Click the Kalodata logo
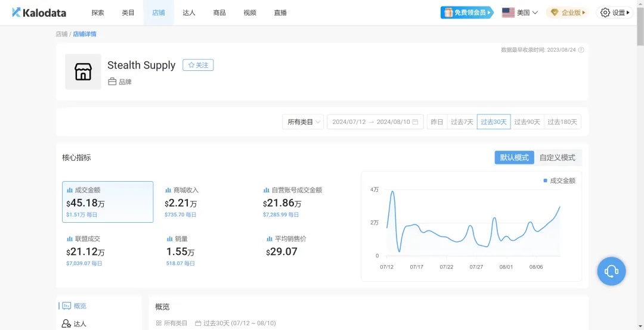Viewport: 644px width, 330px height. point(39,13)
